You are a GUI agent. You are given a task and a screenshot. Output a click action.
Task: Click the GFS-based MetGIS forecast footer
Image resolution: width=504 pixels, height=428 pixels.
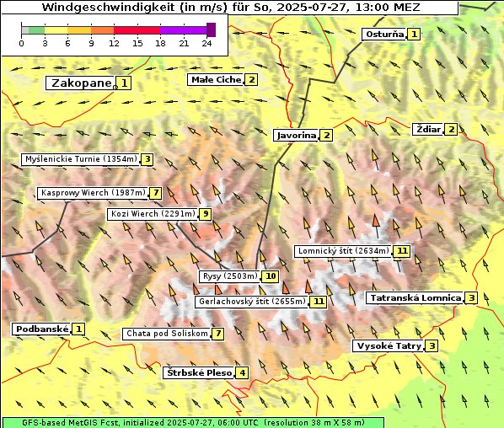[x=193, y=423]
